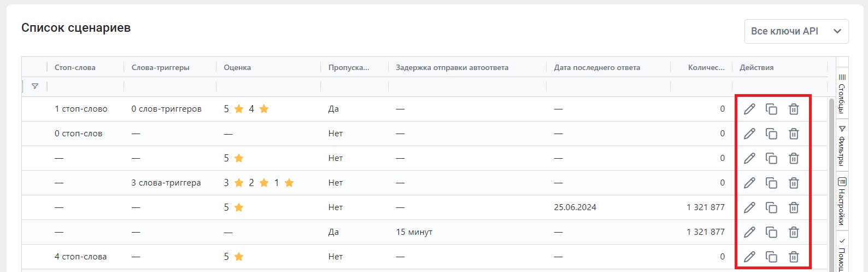Duplicate the scenario with 15 минут delay

[771, 232]
